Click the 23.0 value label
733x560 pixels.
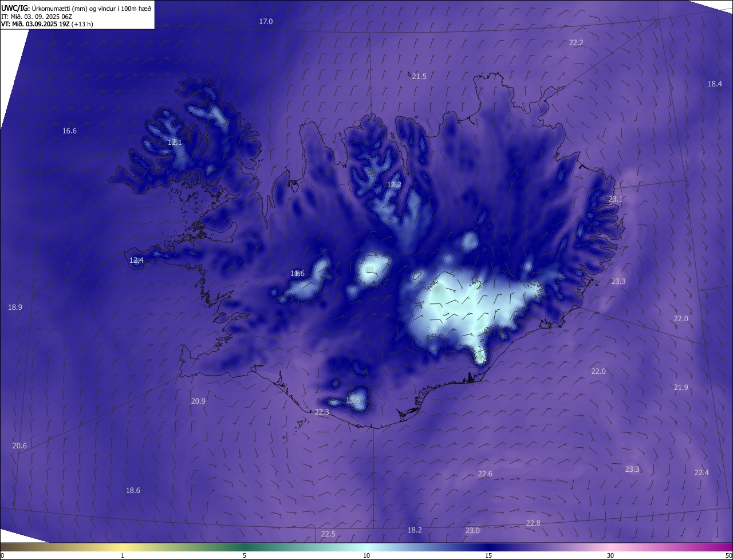click(472, 530)
